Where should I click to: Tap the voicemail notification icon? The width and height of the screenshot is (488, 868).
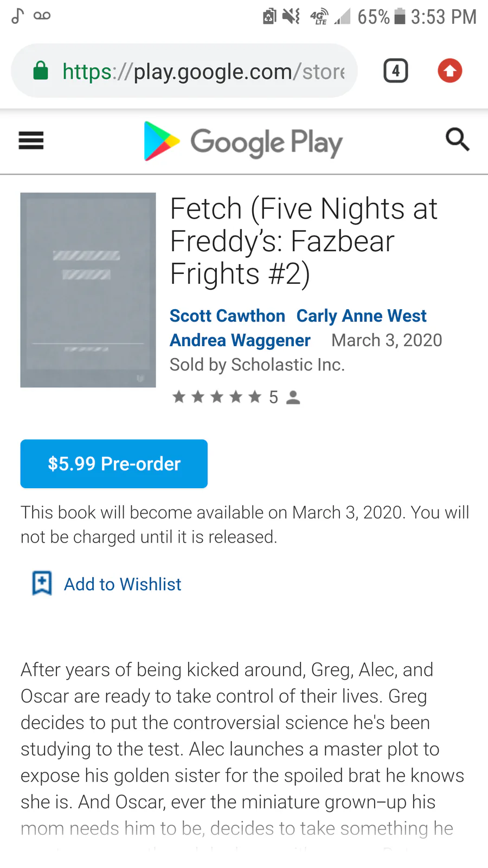[x=42, y=16]
